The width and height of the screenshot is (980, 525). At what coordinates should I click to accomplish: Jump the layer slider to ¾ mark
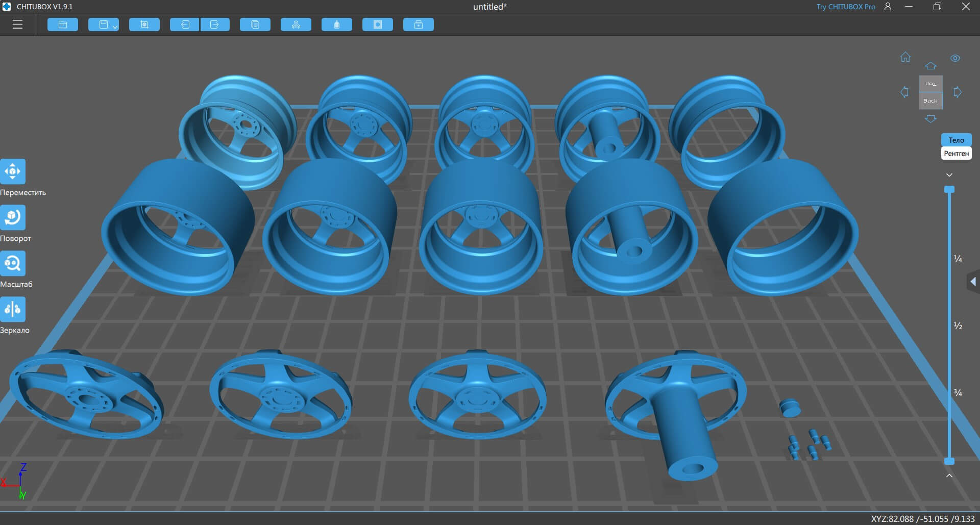(x=958, y=392)
